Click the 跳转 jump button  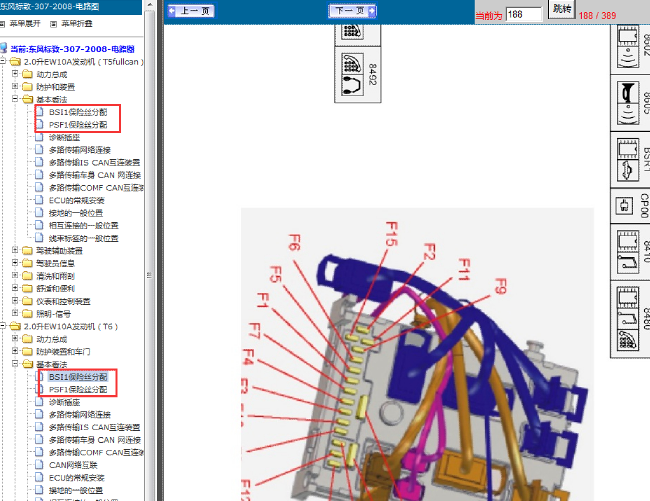[562, 9]
